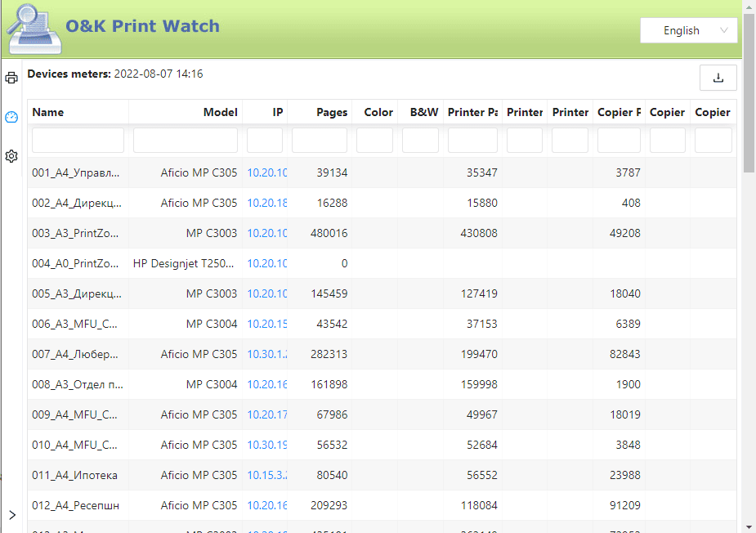The height and width of the screenshot is (533, 756).
Task: Open the IP link for 003_A3_PrintZo...
Action: click(x=267, y=234)
